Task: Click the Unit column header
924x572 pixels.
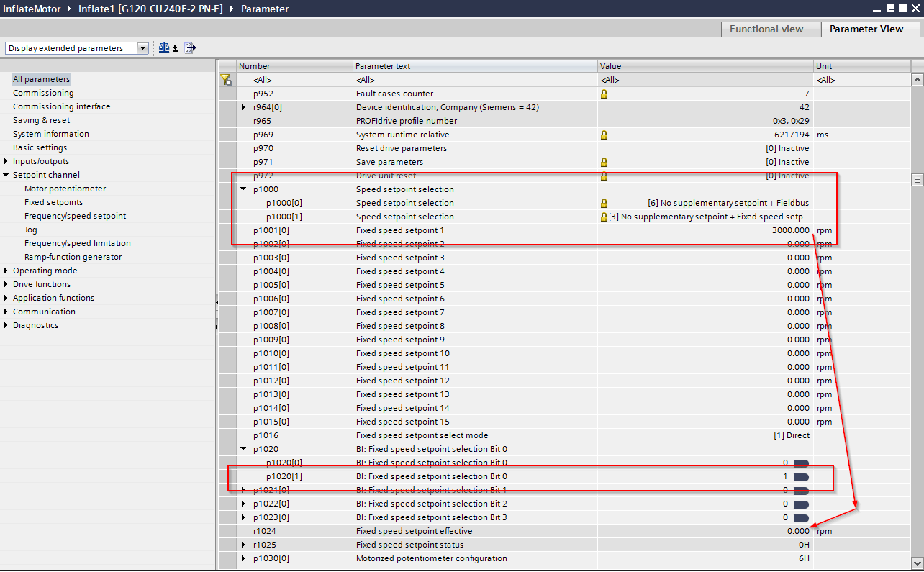Action: tap(862, 66)
